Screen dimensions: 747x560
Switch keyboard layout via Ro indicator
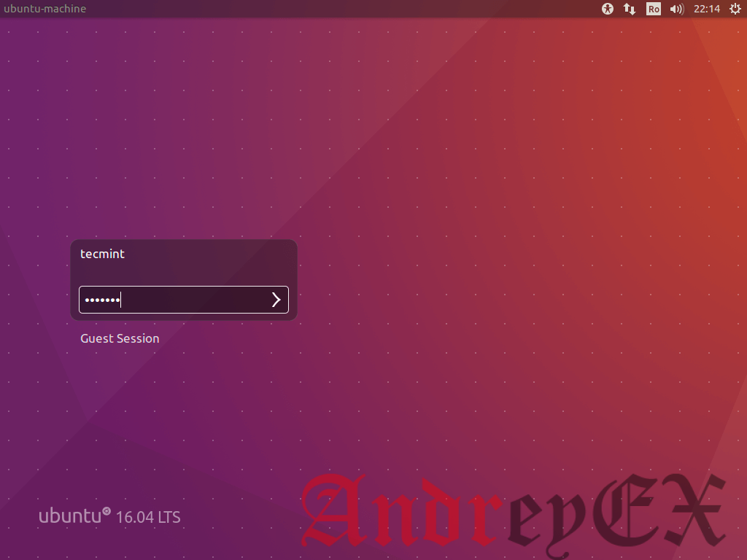(x=654, y=9)
